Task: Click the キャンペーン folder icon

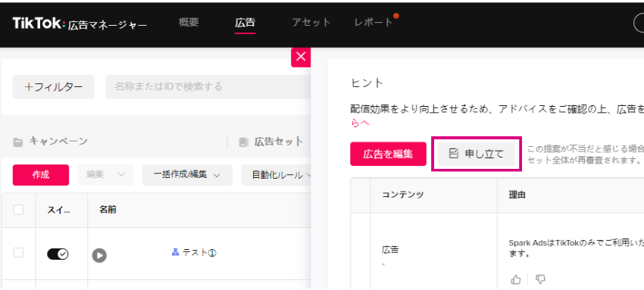Action: point(18,143)
